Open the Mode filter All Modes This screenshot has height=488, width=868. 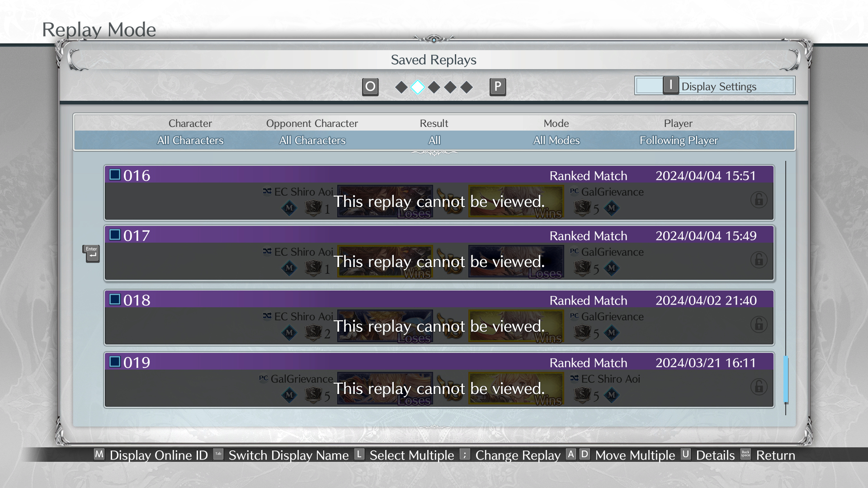coord(556,141)
